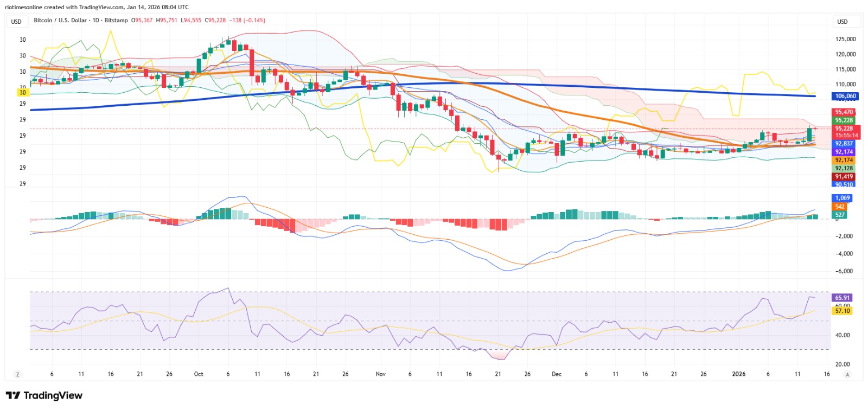Click the green 95,228 price label
This screenshot has height=410, width=868.
844,120
